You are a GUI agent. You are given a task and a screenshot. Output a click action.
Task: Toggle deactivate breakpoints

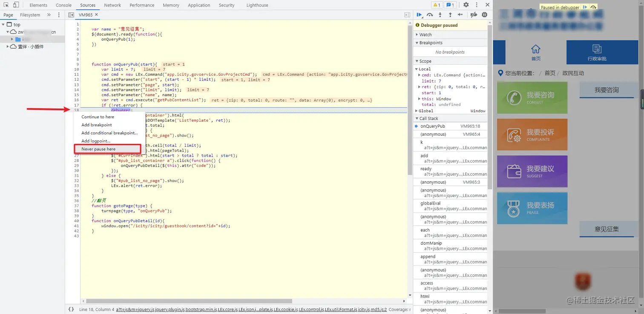pyautogui.click(x=474, y=15)
